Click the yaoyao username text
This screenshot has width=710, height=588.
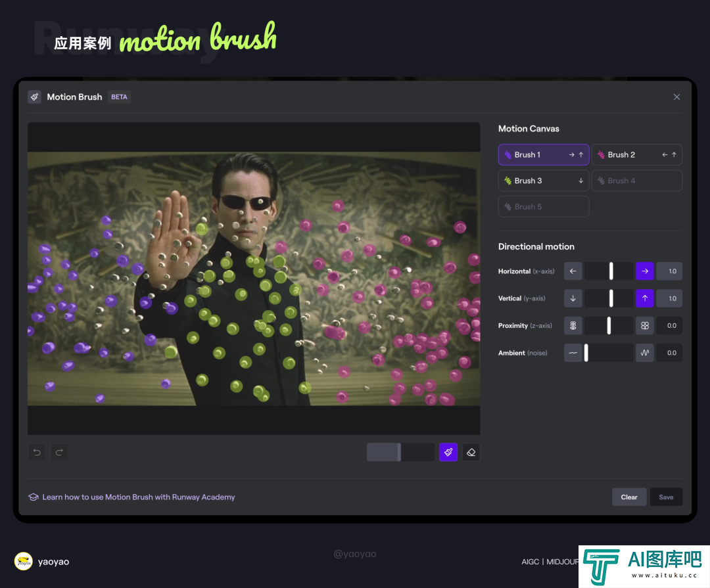pyautogui.click(x=53, y=562)
